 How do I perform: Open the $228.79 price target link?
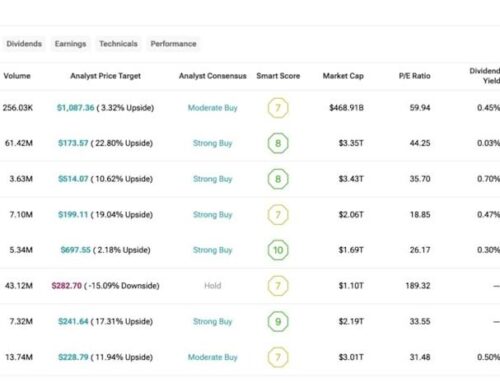(x=73, y=357)
